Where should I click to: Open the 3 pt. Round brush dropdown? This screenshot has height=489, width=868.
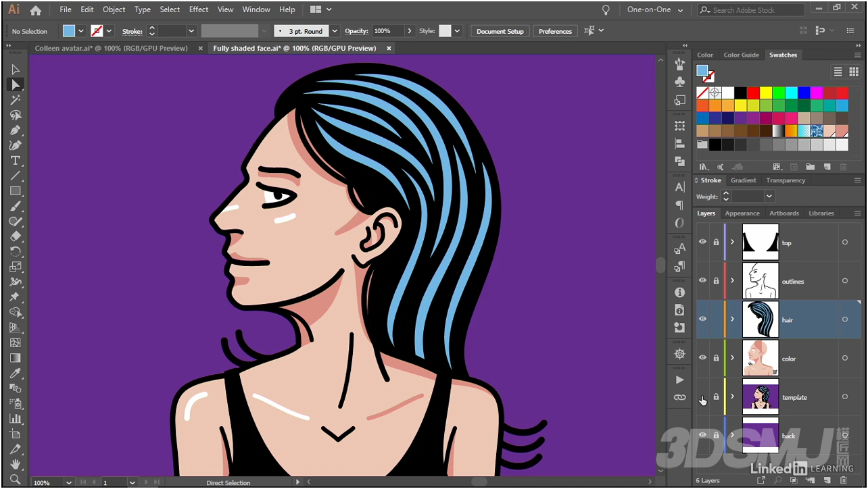(x=334, y=31)
